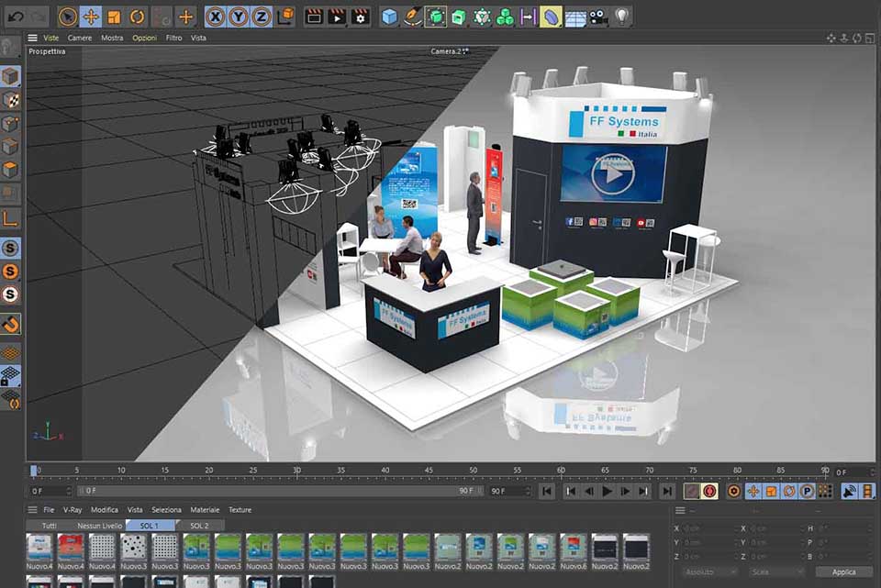This screenshot has height=588, width=881.
Task: Render to Picture Viewer
Action: [337, 17]
